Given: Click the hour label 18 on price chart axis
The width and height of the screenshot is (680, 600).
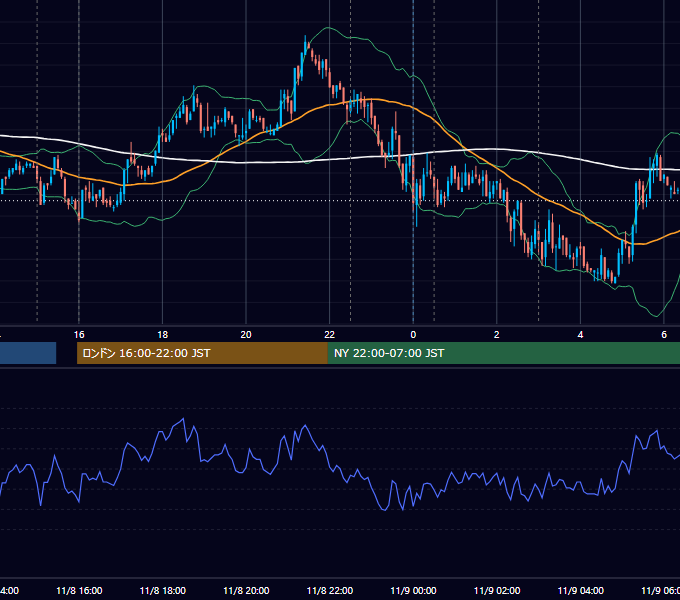Looking at the screenshot, I should pyautogui.click(x=163, y=335).
